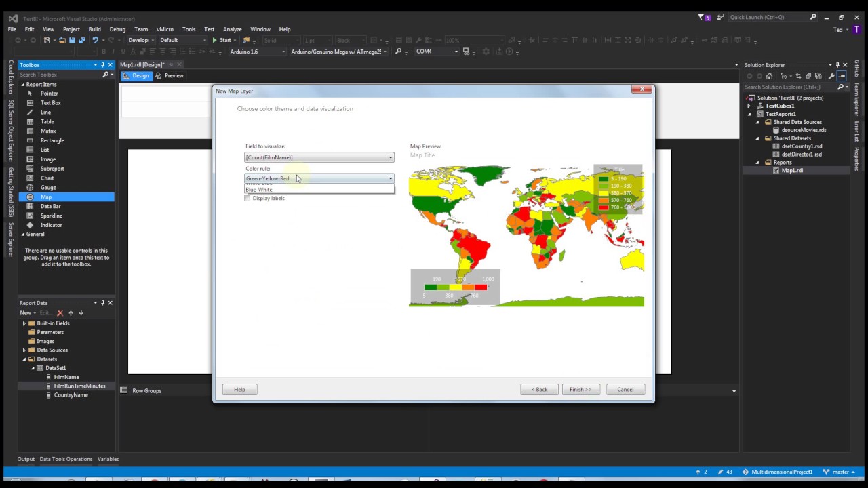
Task: Choose the Gauge report item icon
Action: pyautogui.click(x=30, y=188)
